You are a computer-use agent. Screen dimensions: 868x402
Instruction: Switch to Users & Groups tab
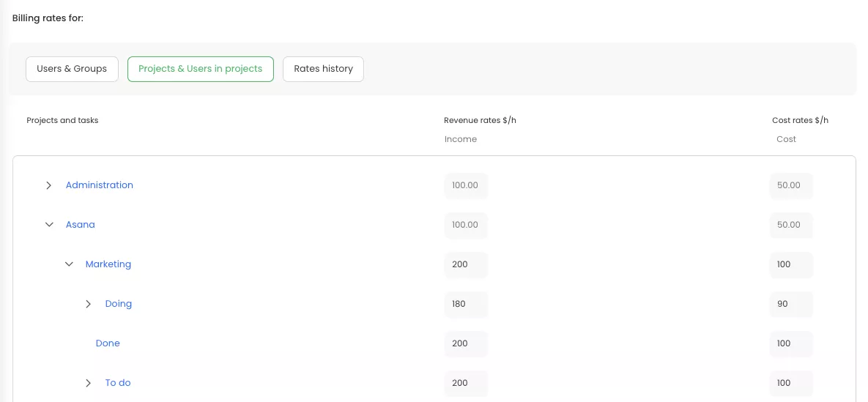[x=72, y=69]
